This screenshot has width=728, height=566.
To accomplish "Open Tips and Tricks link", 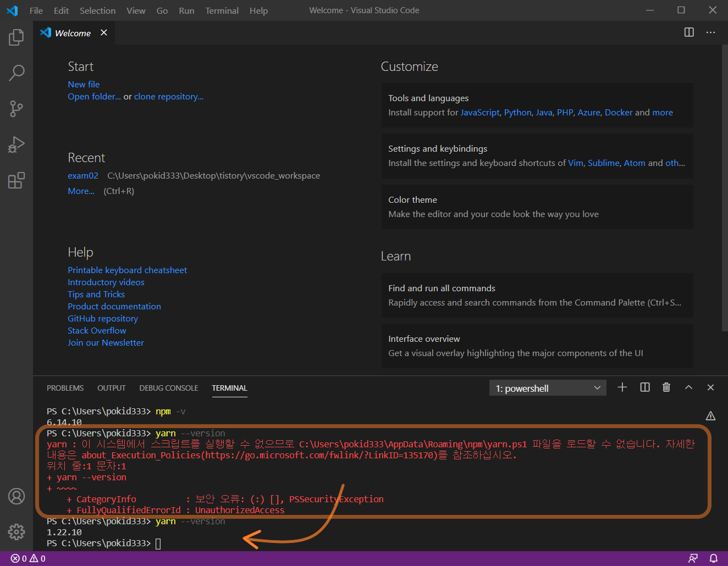I will 96,294.
